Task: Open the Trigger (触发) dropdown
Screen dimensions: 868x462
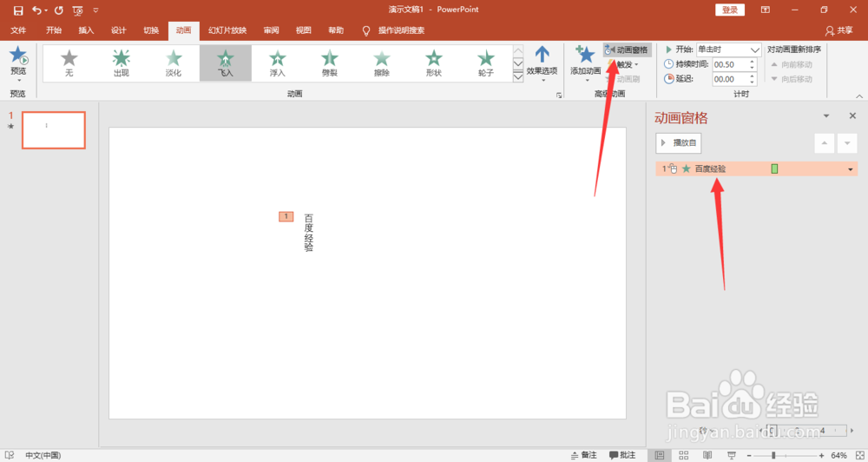Action: 623,65
